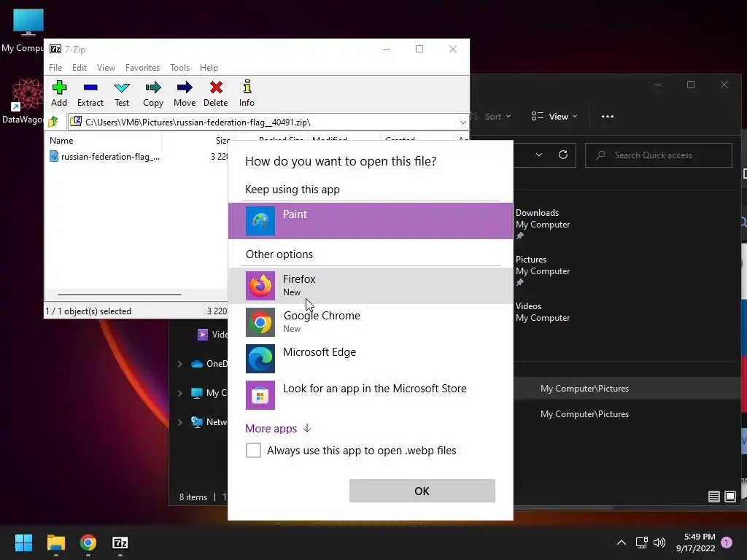Screen dimensions: 747x560
Task: Open File Explorer from the taskbar
Action: point(55,542)
